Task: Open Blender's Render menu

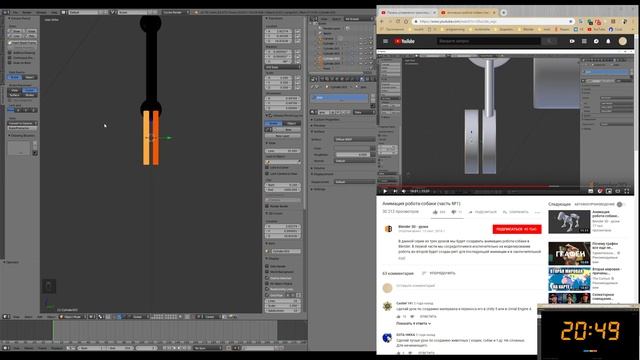Action: click(x=27, y=12)
